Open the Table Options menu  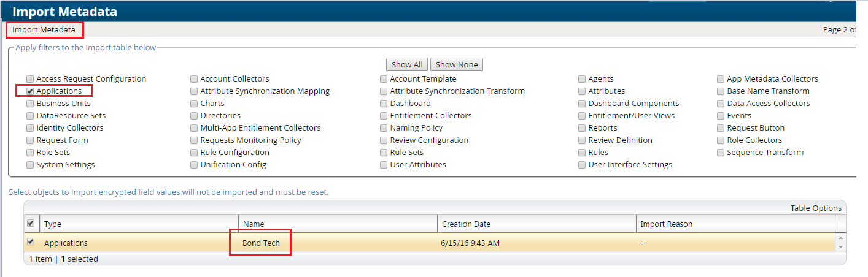[816, 208]
